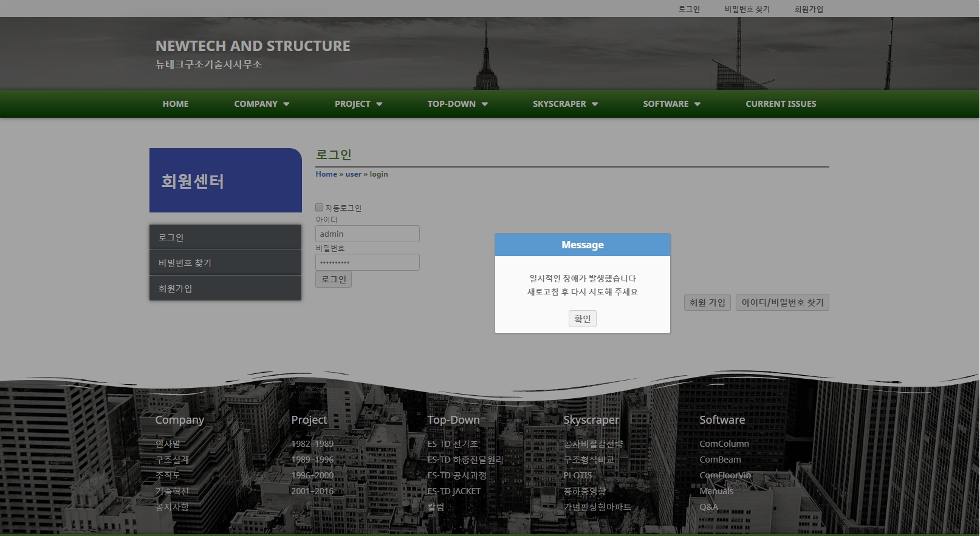
Task: Click the NEWTECH AND STRUCTURE site title
Action: tap(253, 46)
